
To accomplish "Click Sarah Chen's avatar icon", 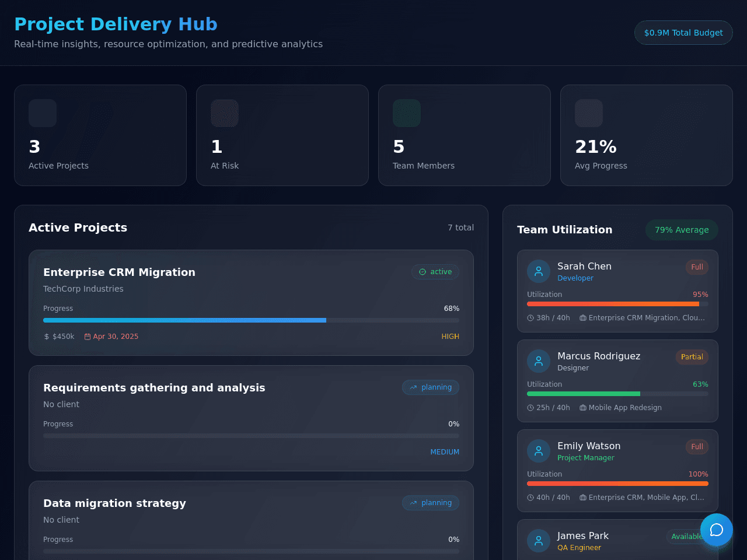I will pyautogui.click(x=539, y=271).
